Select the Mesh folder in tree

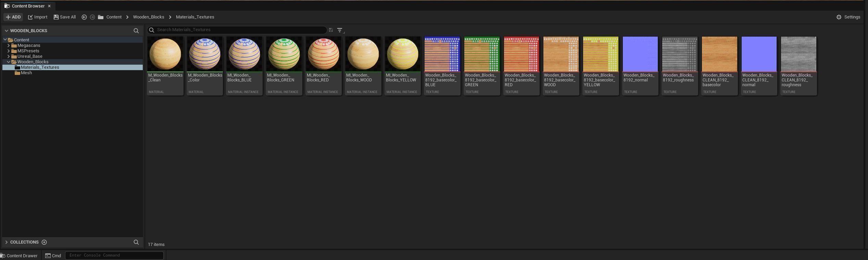pyautogui.click(x=73, y=73)
